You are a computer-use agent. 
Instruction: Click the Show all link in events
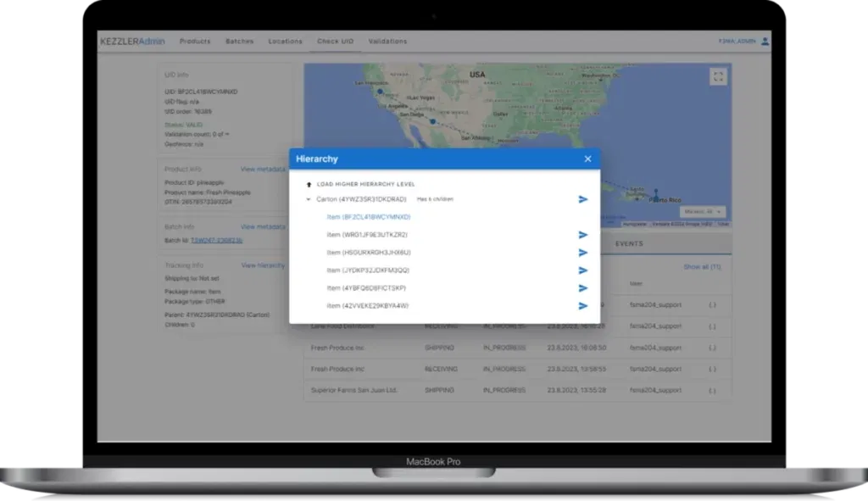pyautogui.click(x=701, y=267)
